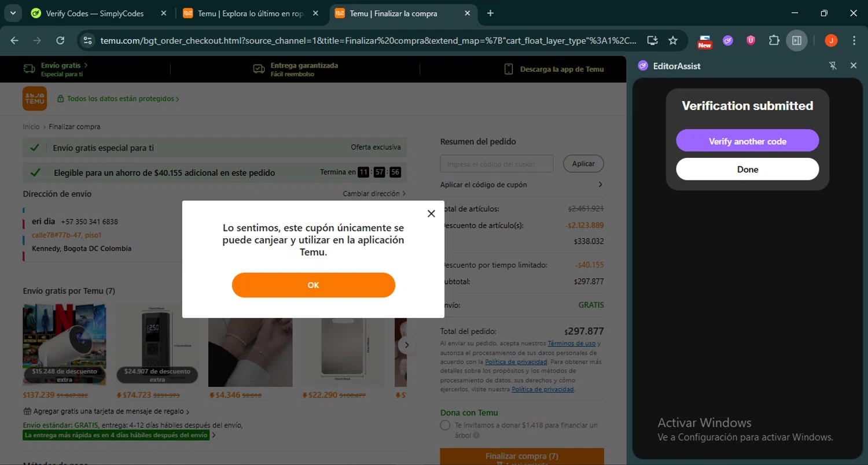Click the guaranteed delivery box icon
This screenshot has width=868, height=465.
pos(259,69)
